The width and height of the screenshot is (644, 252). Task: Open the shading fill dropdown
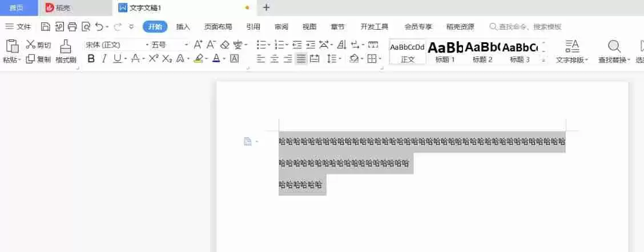click(363, 59)
